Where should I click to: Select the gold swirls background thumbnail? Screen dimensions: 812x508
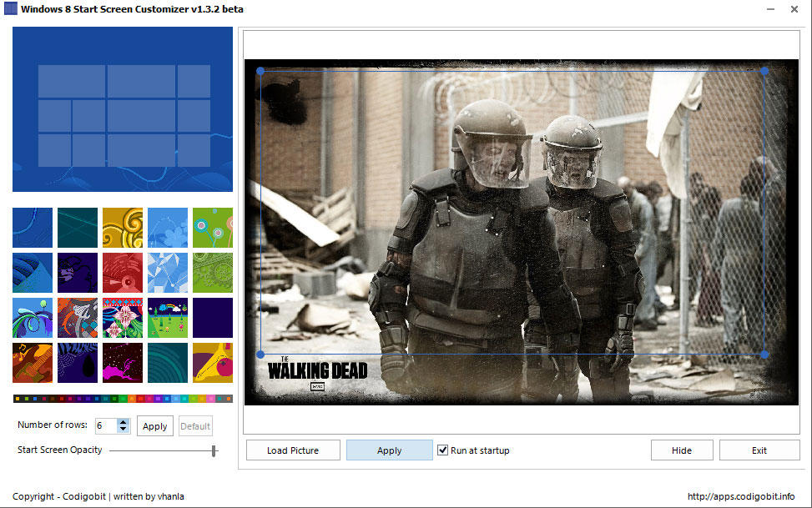point(122,228)
